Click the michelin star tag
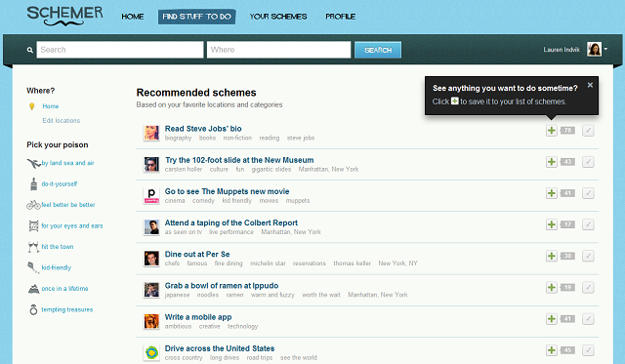Viewport: 625px width, 364px height. (x=268, y=263)
